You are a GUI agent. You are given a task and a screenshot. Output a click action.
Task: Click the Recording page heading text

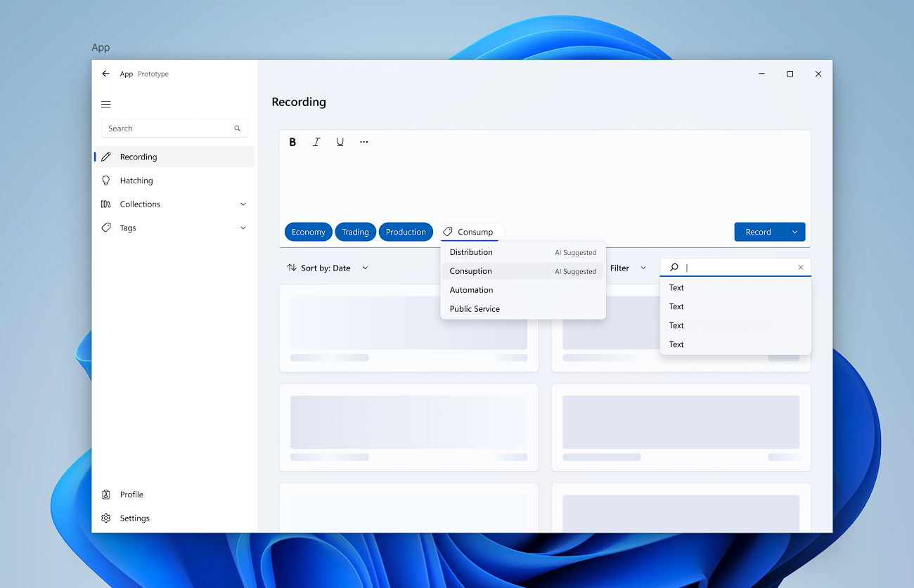[x=299, y=102]
